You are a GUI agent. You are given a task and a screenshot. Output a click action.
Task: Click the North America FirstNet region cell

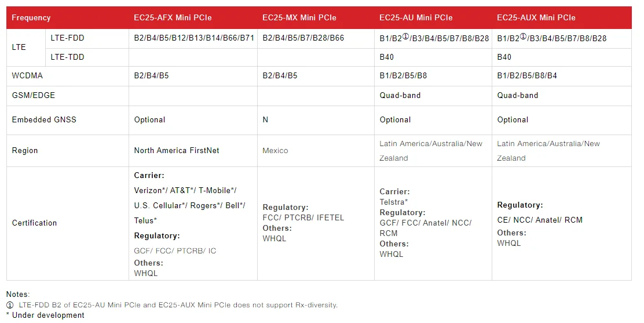pyautogui.click(x=177, y=151)
